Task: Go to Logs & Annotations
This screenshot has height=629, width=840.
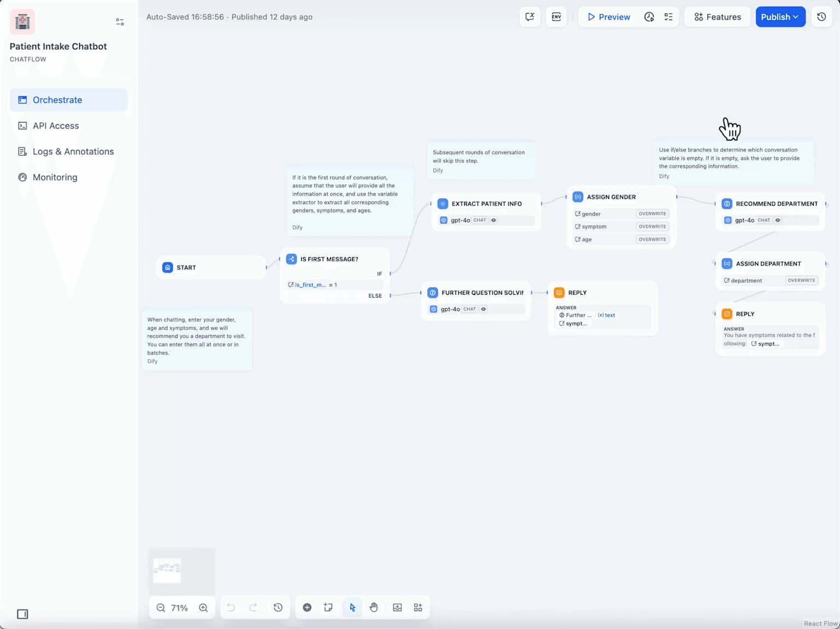Action: click(73, 152)
